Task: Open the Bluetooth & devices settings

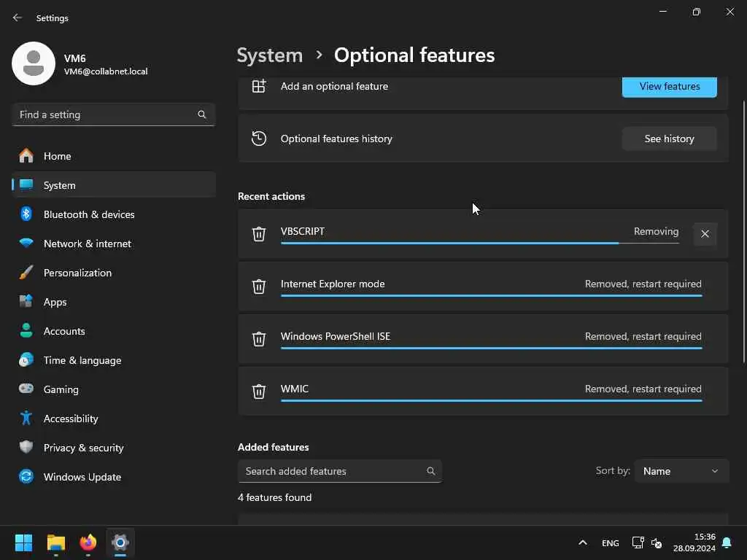Action: [x=89, y=214]
